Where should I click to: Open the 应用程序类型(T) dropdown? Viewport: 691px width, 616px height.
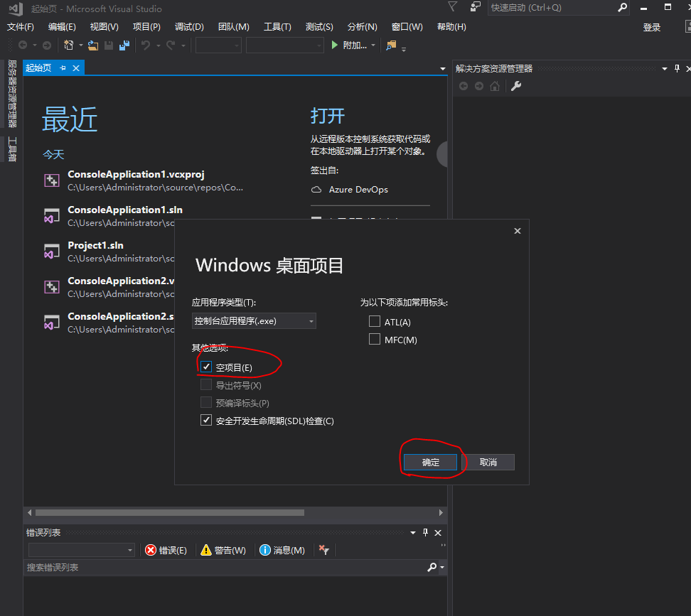pos(311,320)
